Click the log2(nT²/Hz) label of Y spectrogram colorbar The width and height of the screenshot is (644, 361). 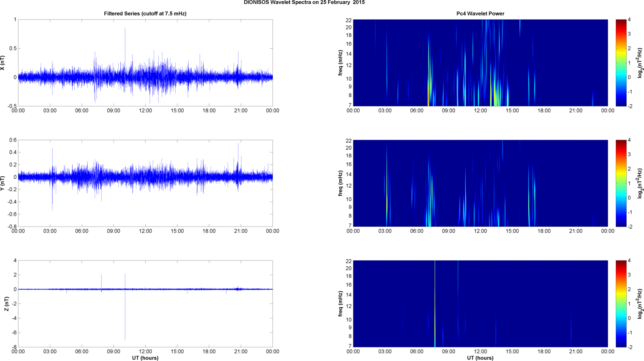tap(640, 183)
